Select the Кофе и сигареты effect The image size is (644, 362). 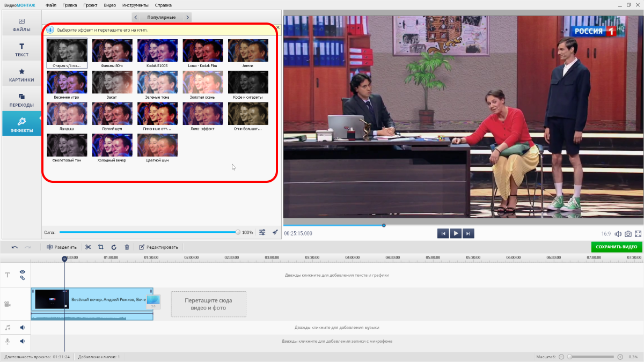tap(248, 85)
